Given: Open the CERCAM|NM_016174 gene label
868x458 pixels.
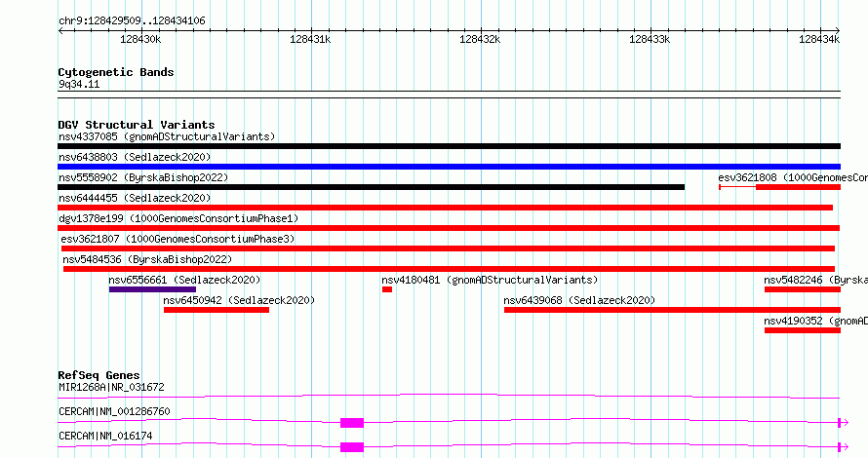Looking at the screenshot, I should click(x=105, y=436).
